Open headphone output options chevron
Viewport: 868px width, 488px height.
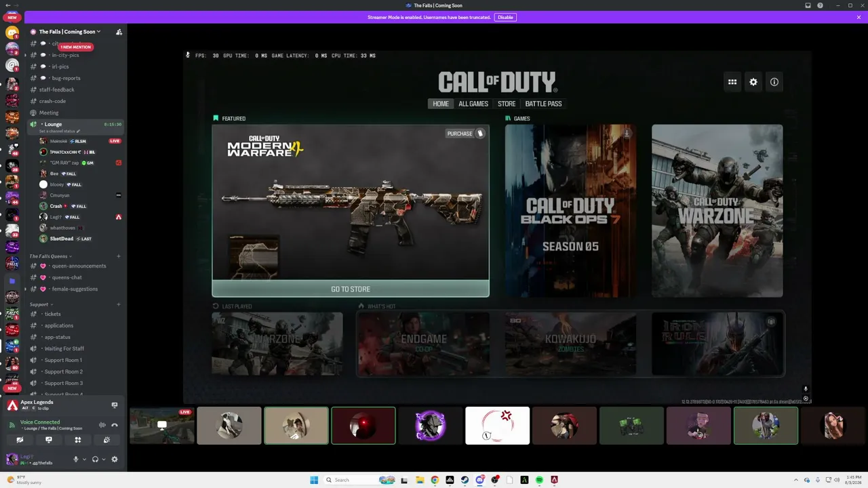coord(103,460)
